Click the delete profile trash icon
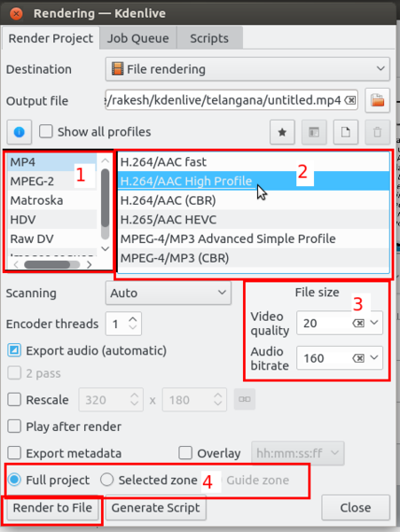This screenshot has width=400, height=532. coord(377,132)
